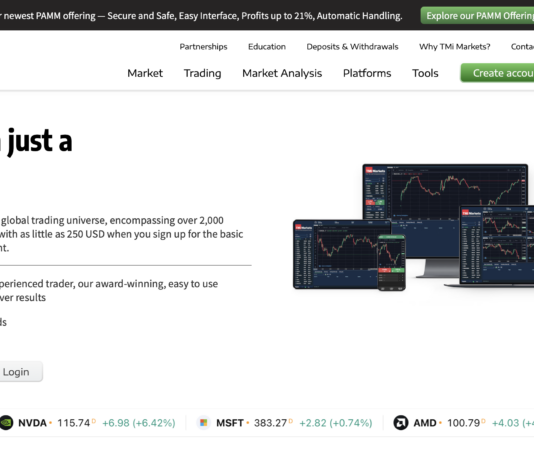Open the Market Analysis menu
Viewport: 534px width, 462px height.
point(282,73)
